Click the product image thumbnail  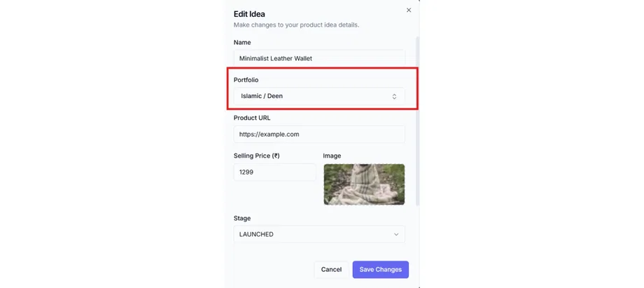(x=364, y=184)
